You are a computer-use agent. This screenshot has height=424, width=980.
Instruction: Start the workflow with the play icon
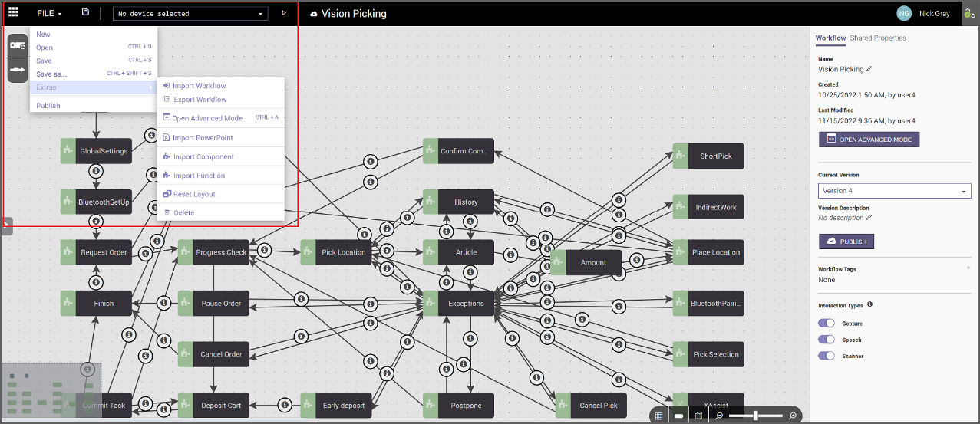coord(284,13)
